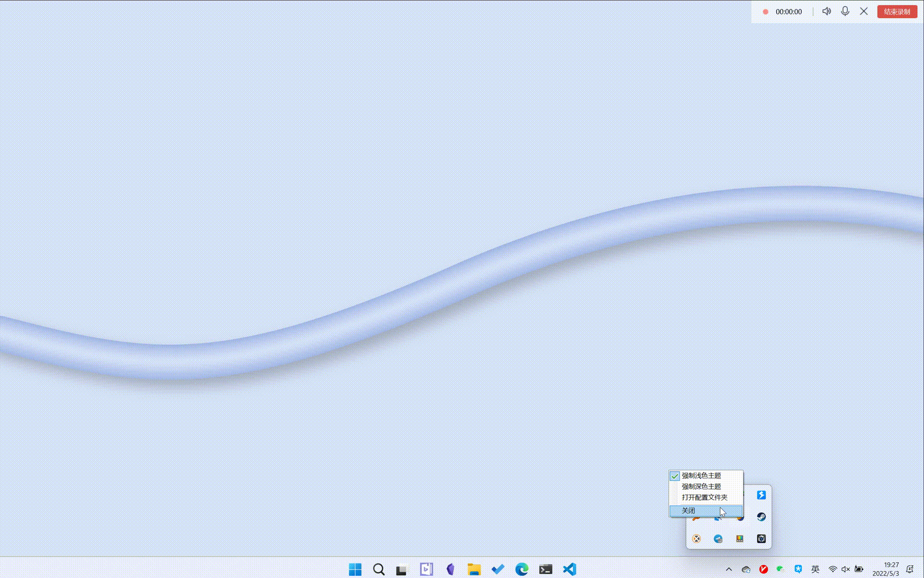The height and width of the screenshot is (578, 924).
Task: Open the clock and date flyout
Action: click(x=886, y=569)
